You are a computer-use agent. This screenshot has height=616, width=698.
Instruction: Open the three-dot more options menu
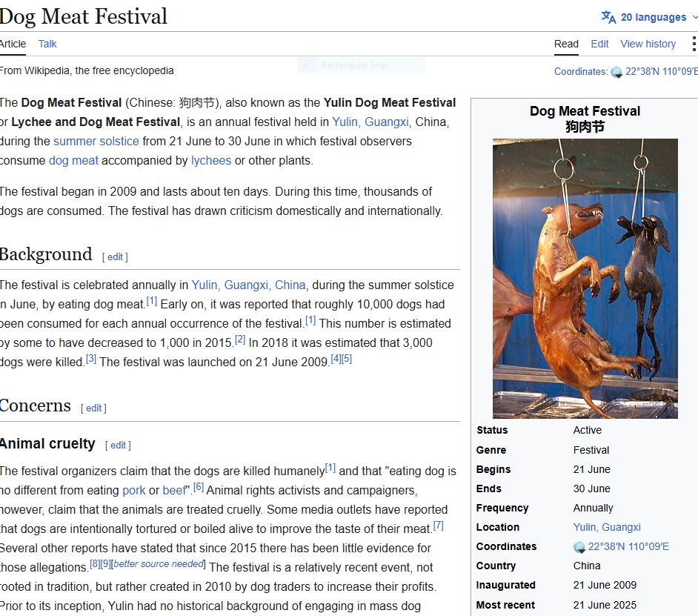tap(694, 44)
